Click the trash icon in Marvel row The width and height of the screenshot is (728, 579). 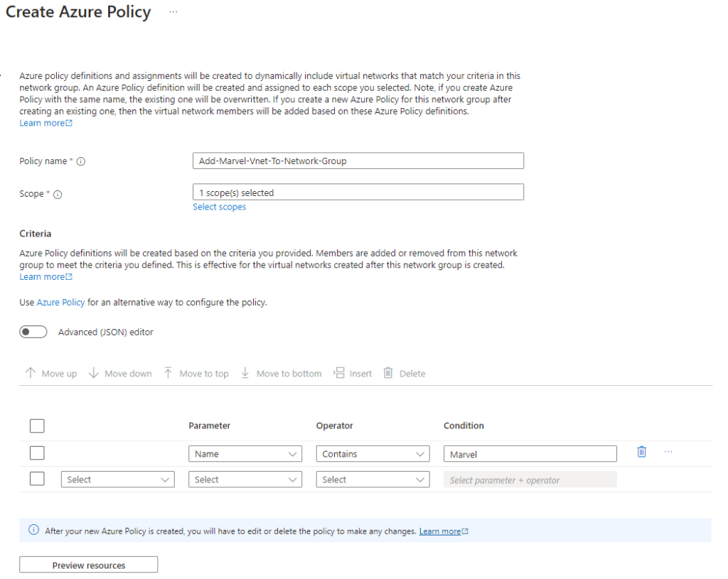pos(641,452)
